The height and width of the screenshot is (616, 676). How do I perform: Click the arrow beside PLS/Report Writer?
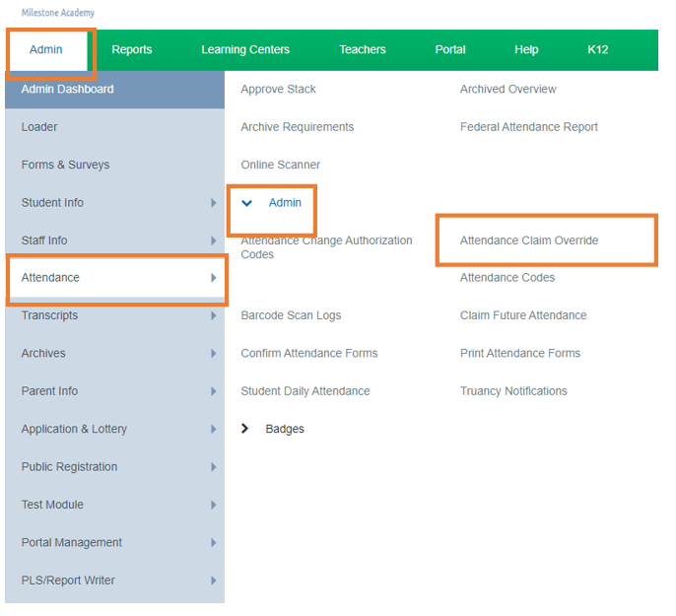213,581
